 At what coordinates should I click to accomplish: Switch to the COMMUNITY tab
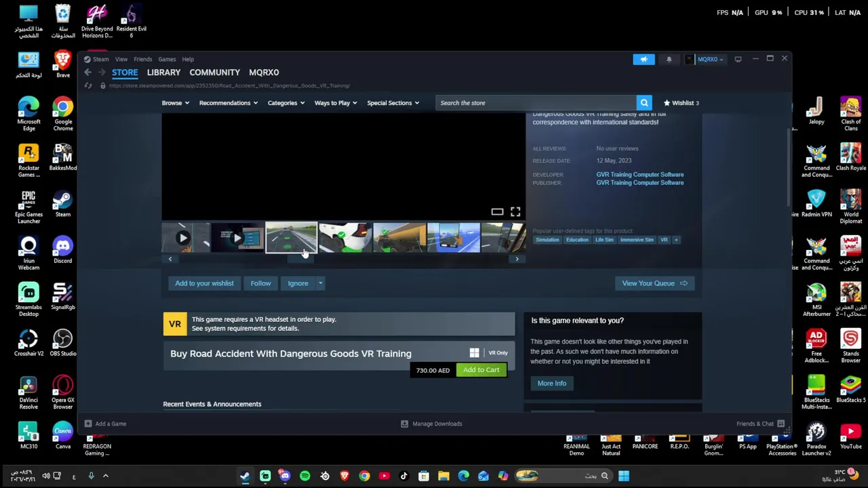pos(214,73)
